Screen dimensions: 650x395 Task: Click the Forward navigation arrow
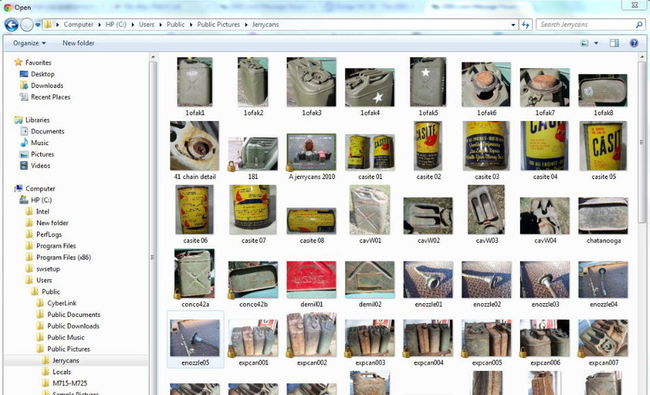coord(27,25)
